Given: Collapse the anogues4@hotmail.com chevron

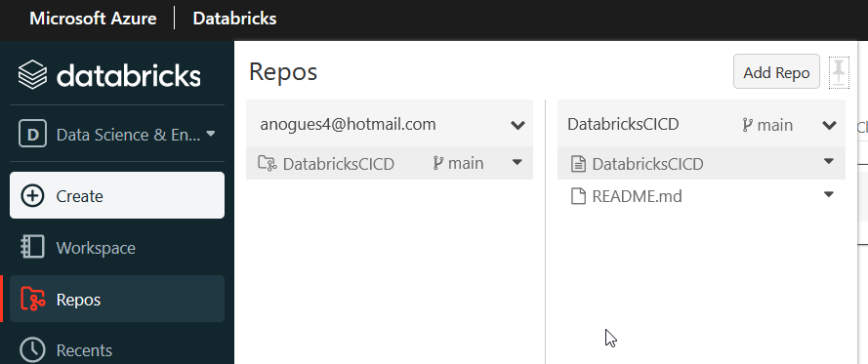Looking at the screenshot, I should (517, 125).
